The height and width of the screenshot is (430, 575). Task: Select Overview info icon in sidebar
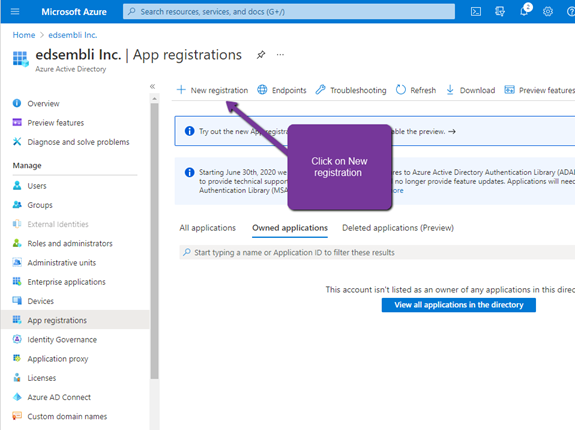(17, 103)
